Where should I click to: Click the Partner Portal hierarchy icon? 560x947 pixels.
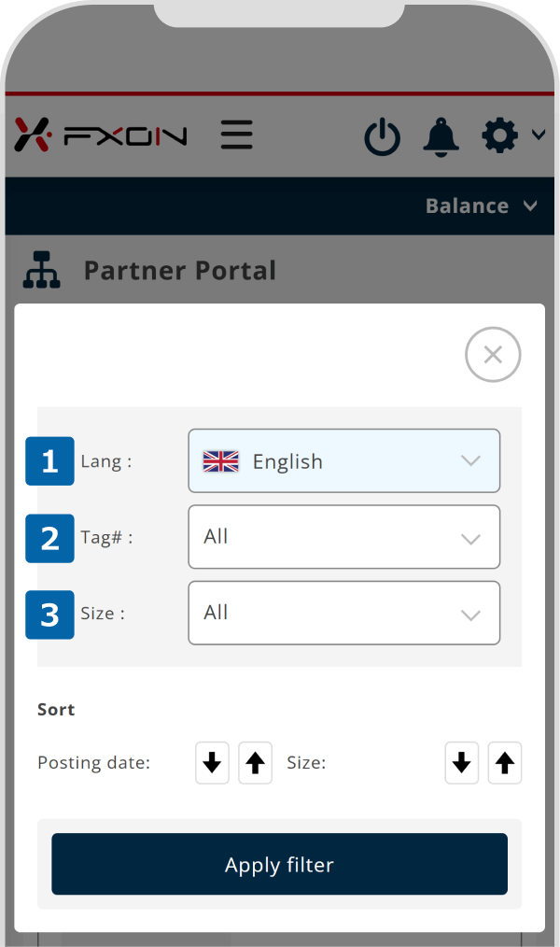[41, 271]
